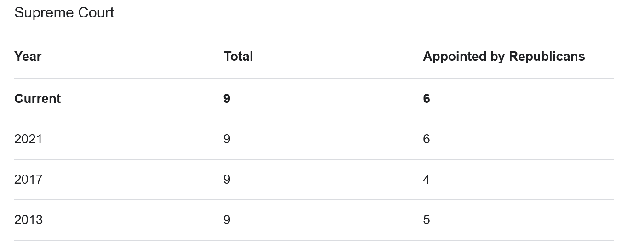Click the Total column header
Viewport: 644px width, 249px height.
click(238, 57)
